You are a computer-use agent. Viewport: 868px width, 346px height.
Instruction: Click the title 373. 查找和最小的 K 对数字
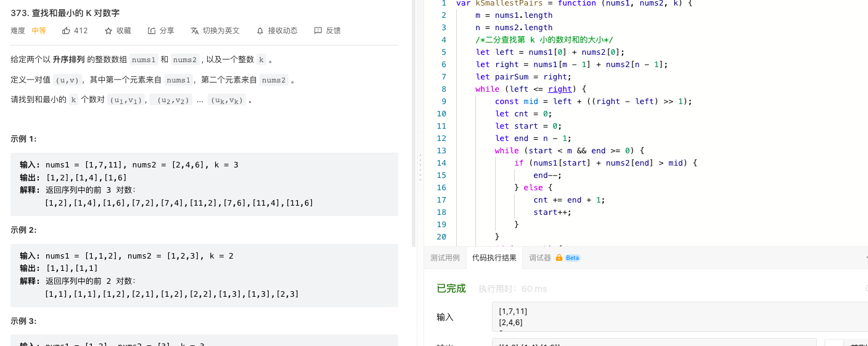coord(65,12)
